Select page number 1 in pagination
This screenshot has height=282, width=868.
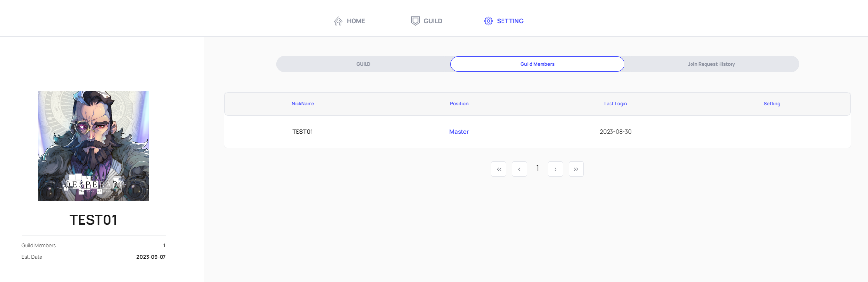pos(537,168)
